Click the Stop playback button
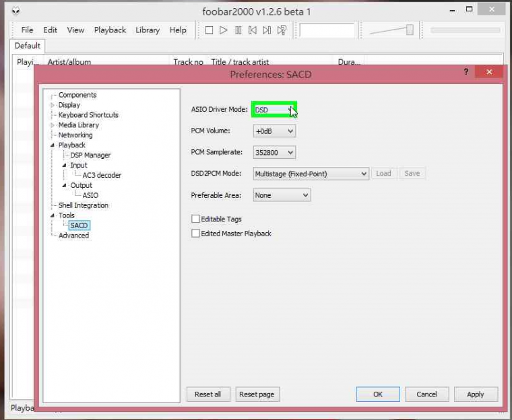The width and height of the screenshot is (512, 420). coord(209,30)
